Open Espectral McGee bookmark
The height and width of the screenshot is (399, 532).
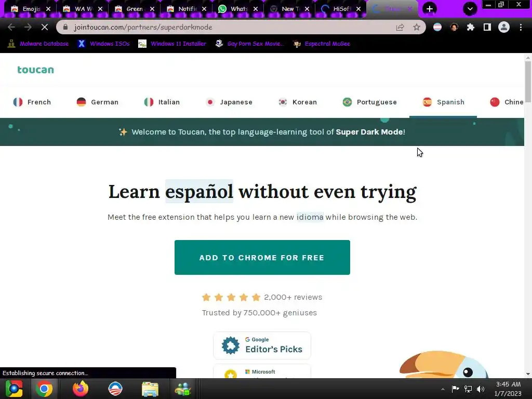tap(322, 44)
